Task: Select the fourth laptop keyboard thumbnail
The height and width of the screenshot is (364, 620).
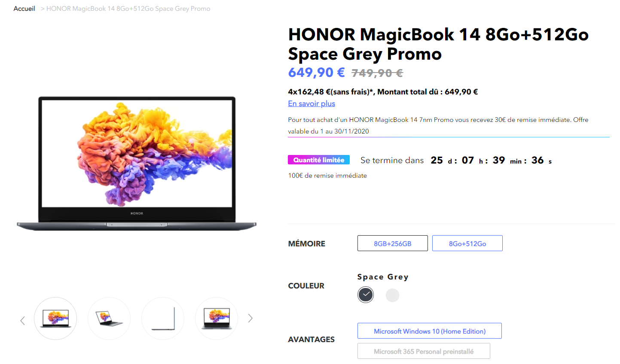Action: (217, 318)
